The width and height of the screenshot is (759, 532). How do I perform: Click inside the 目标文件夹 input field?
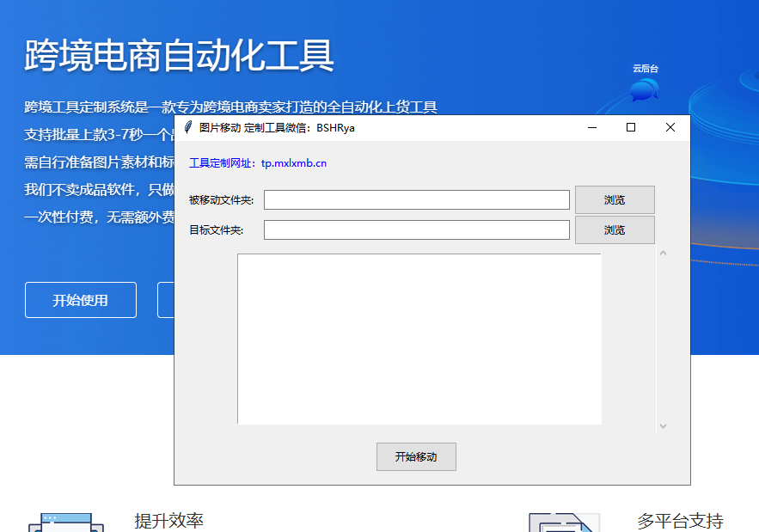417,229
